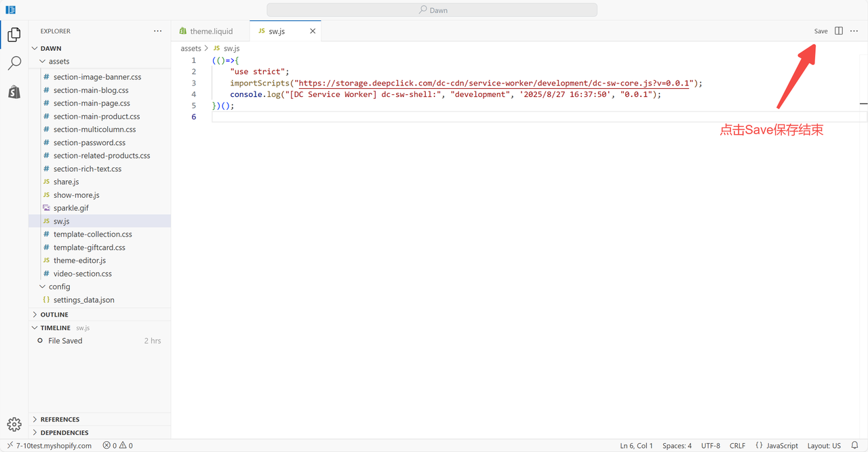The image size is (868, 452).
Task: Collapse the assets folder
Action: coord(58,62)
